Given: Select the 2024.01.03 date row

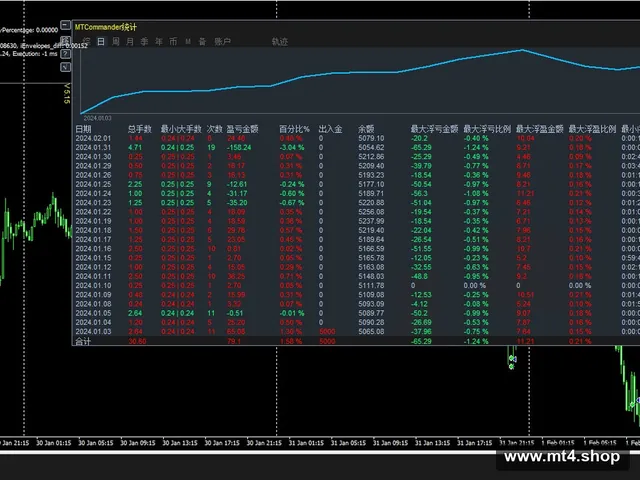Looking at the screenshot, I should pos(93,331).
